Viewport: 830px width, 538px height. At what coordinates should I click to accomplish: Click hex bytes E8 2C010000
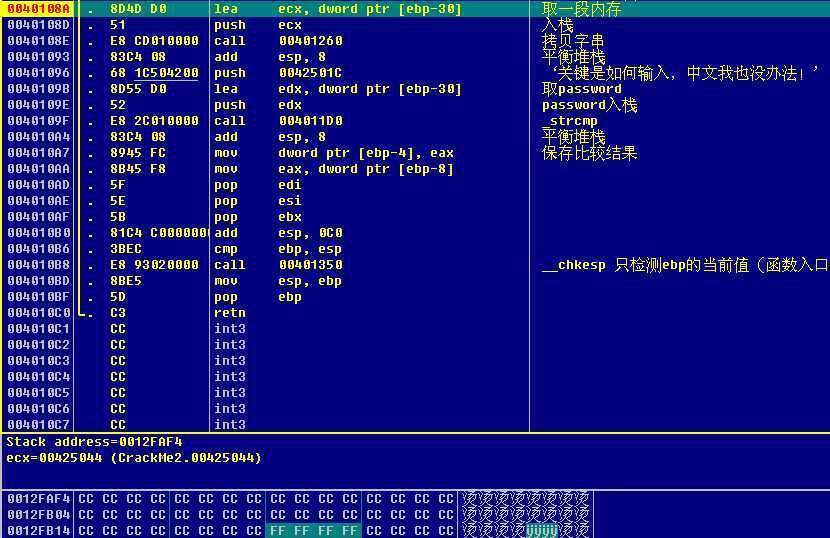point(154,121)
